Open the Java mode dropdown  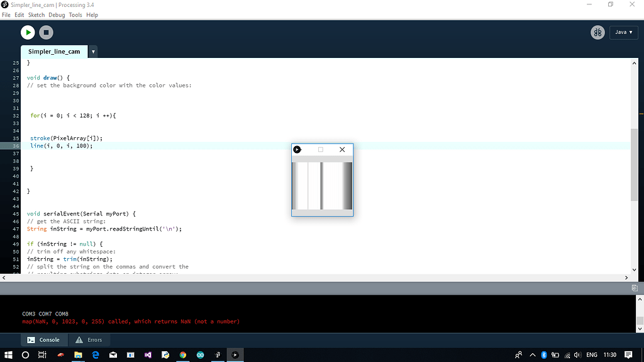tap(623, 32)
